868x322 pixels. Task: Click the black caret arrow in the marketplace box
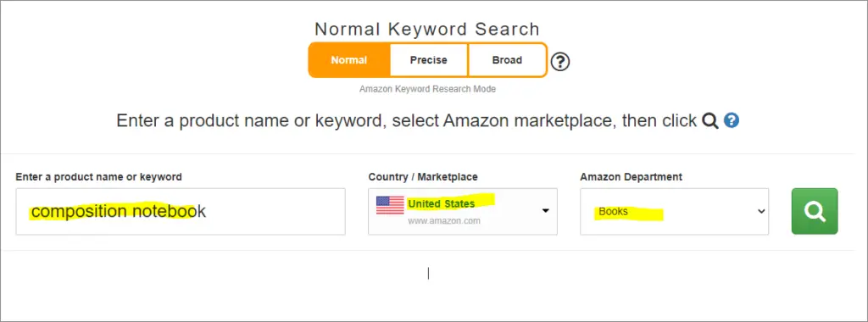pos(545,211)
